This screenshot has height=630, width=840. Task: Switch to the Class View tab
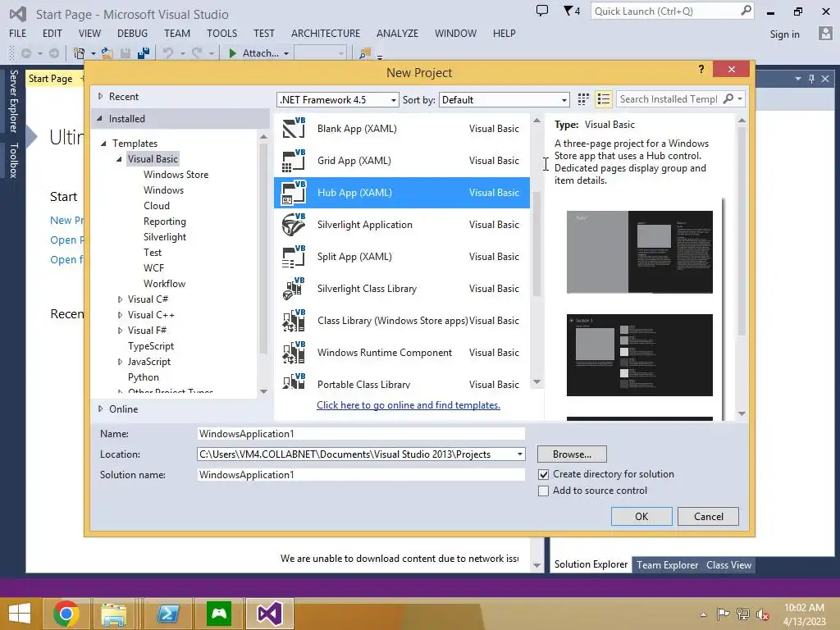(728, 564)
